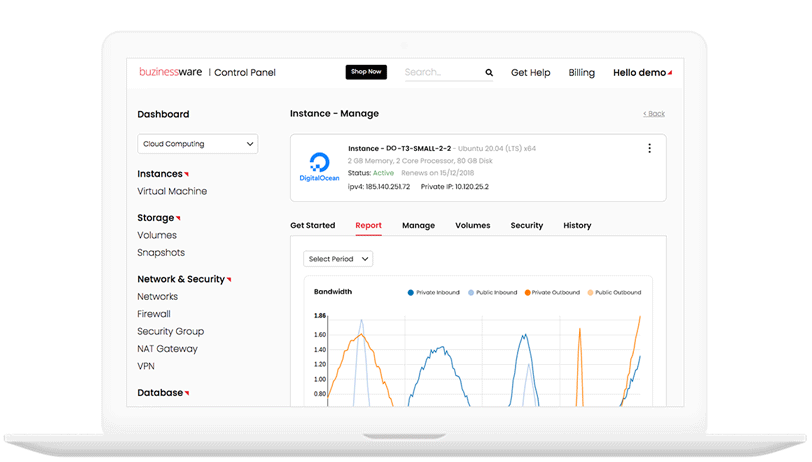
Task: Open the Cloud Computing dropdown
Action: point(197,144)
